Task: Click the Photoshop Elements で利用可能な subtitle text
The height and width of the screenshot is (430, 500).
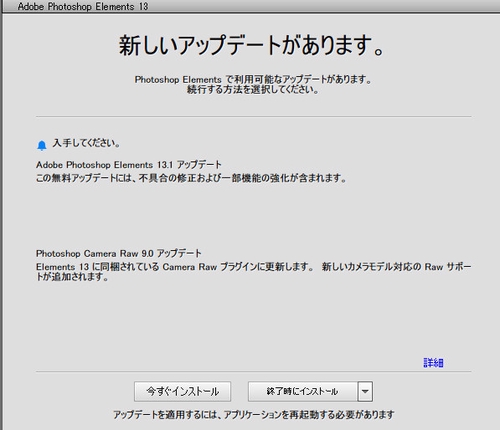Action: point(253,80)
